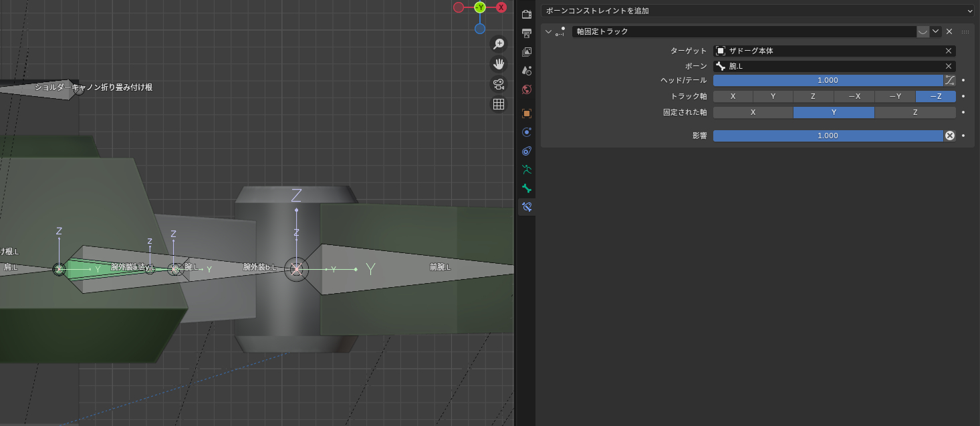The height and width of the screenshot is (426, 980).
Task: Click the pan view hand icon
Action: coord(498,64)
